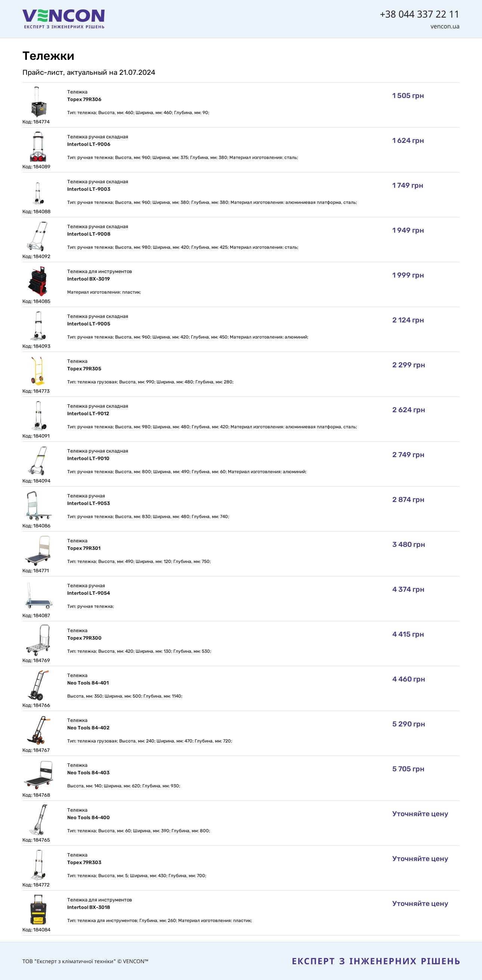Click the vencon.ua website link
482x980 pixels.
[445, 26]
